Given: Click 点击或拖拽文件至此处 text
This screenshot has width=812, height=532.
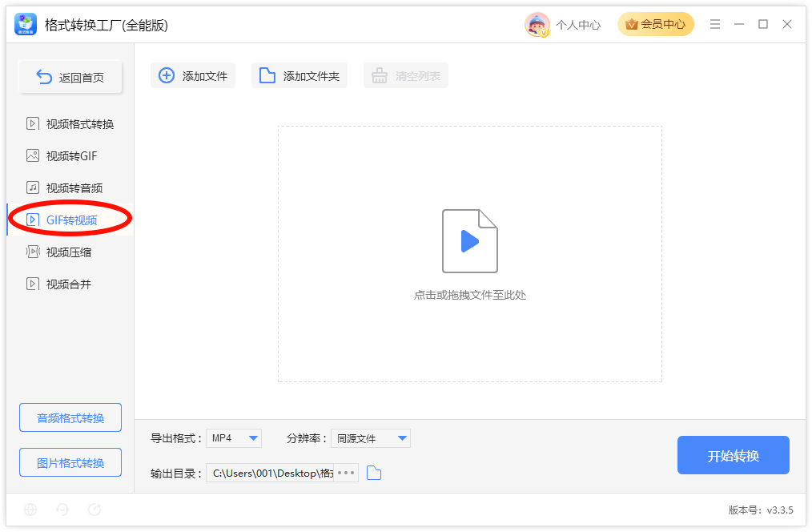Looking at the screenshot, I should (x=470, y=296).
